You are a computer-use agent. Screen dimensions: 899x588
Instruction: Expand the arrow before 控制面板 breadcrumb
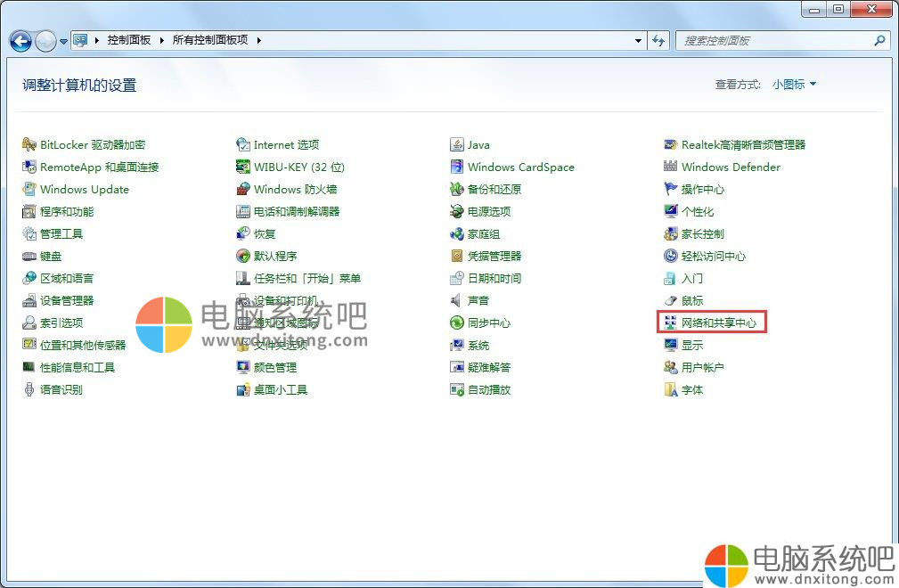tap(97, 40)
